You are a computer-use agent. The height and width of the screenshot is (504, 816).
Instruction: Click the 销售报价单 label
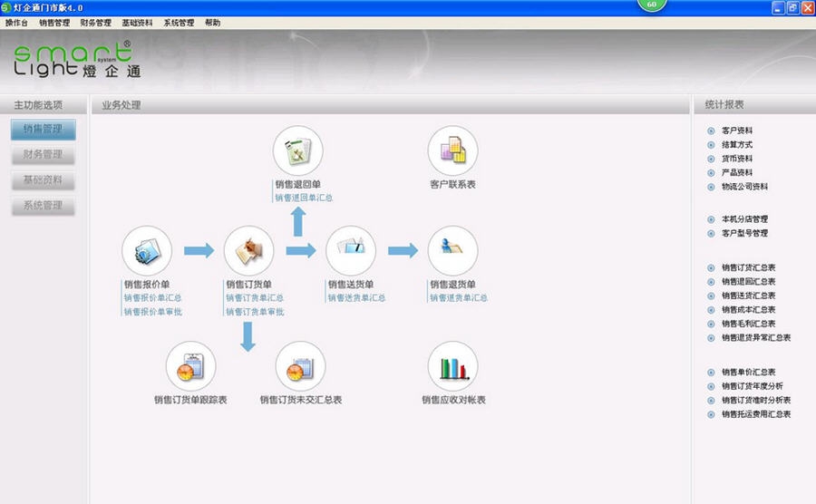pos(147,285)
